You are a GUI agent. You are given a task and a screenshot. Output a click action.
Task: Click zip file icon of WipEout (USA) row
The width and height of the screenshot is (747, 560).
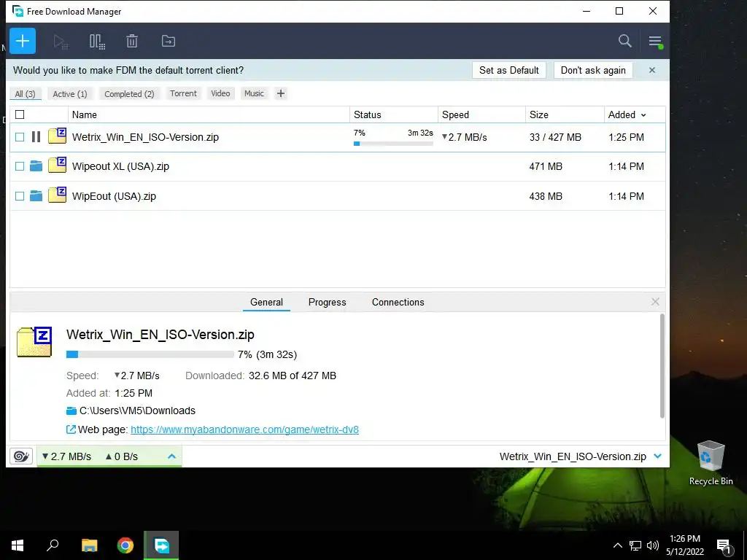click(57, 195)
